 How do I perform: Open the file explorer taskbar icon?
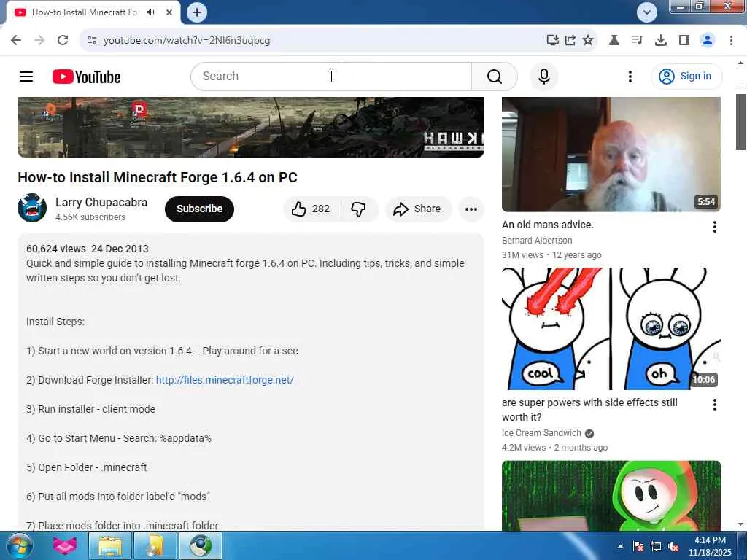pyautogui.click(x=110, y=545)
